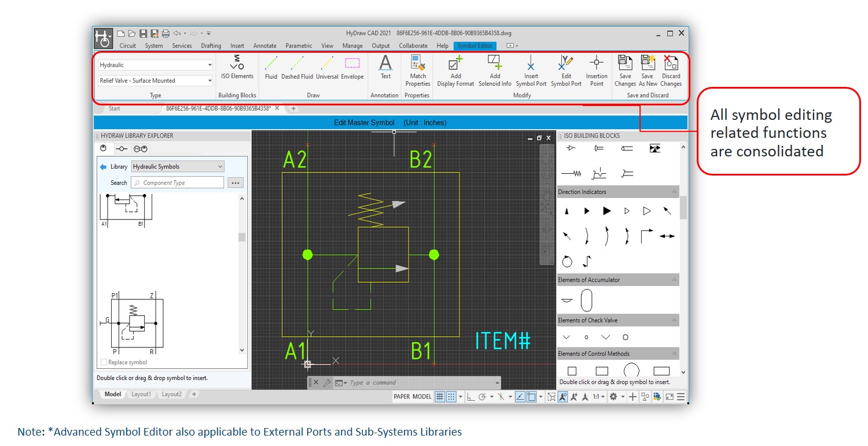Open the status bar customization hamburger menu
Viewport: 868px width, 446px height.
pos(681,397)
